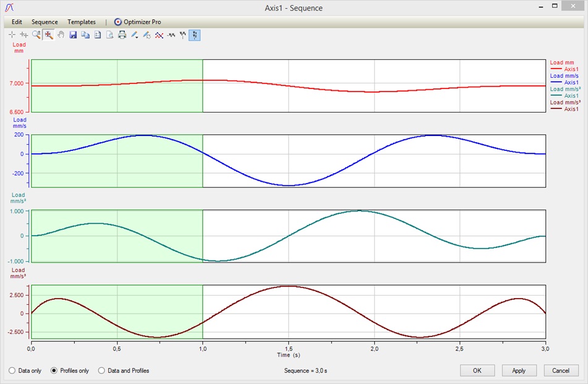
Task: Click the red and blue line chart icon
Action: [159, 35]
